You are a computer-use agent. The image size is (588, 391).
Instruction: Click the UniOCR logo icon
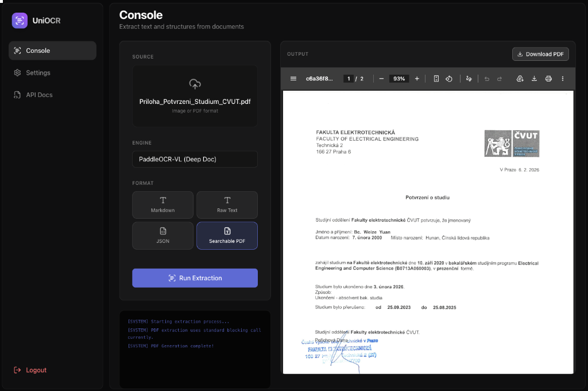click(20, 21)
